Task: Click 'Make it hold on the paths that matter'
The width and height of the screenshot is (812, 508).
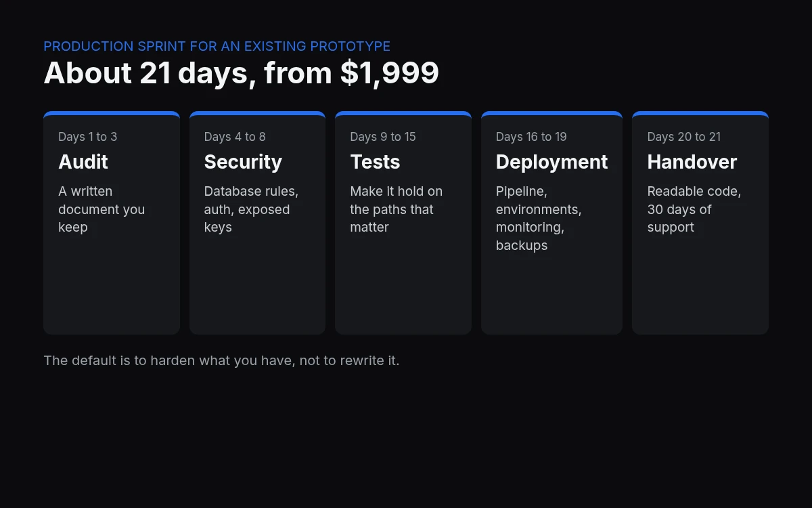Action: tap(396, 209)
